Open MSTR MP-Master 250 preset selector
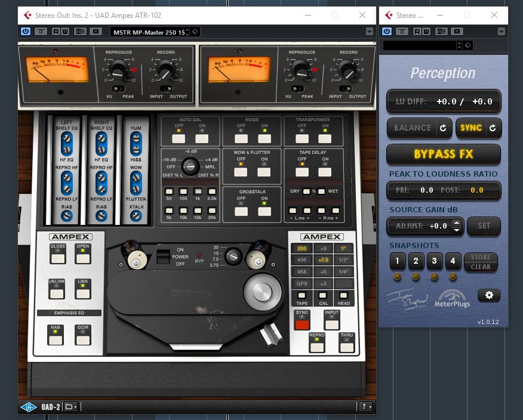 [148, 32]
